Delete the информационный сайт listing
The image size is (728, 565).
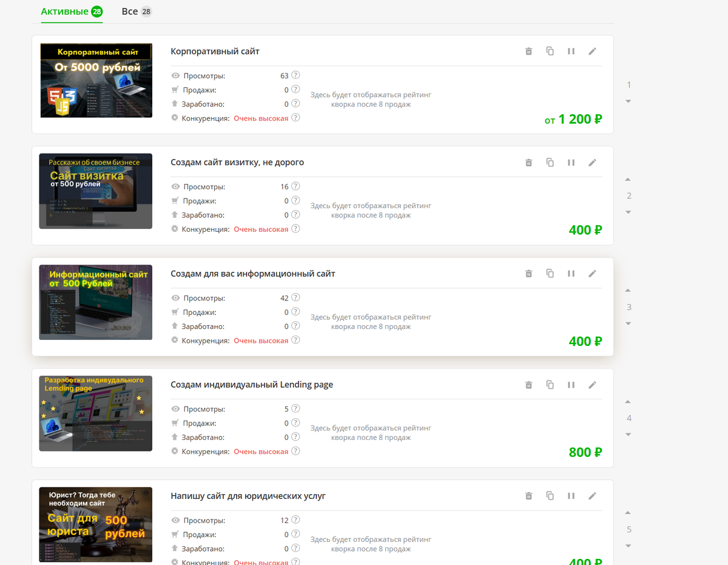click(528, 273)
